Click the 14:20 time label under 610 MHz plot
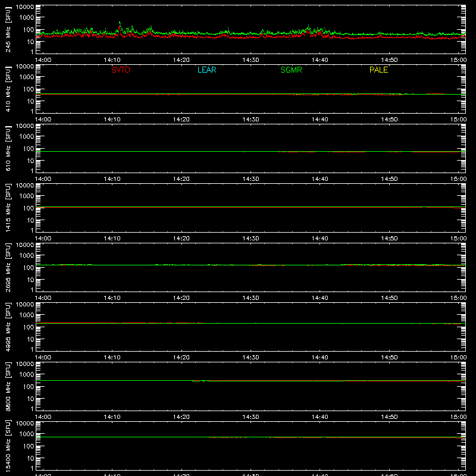The width and height of the screenshot is (476, 476). 181,179
